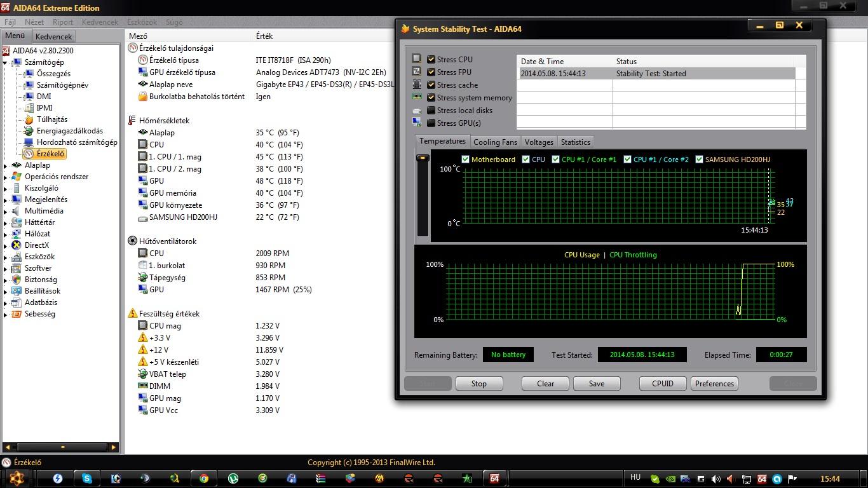868x488 pixels.
Task: Open the Statistics tab
Action: click(576, 142)
